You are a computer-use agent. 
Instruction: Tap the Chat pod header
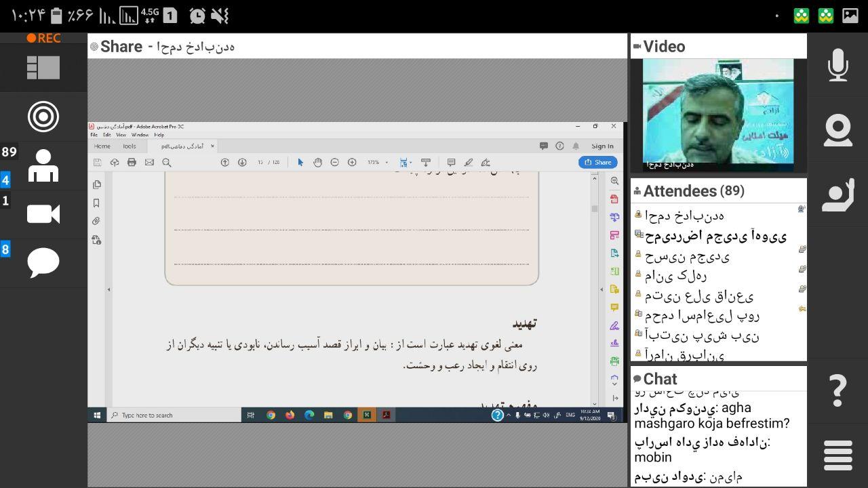(x=719, y=379)
